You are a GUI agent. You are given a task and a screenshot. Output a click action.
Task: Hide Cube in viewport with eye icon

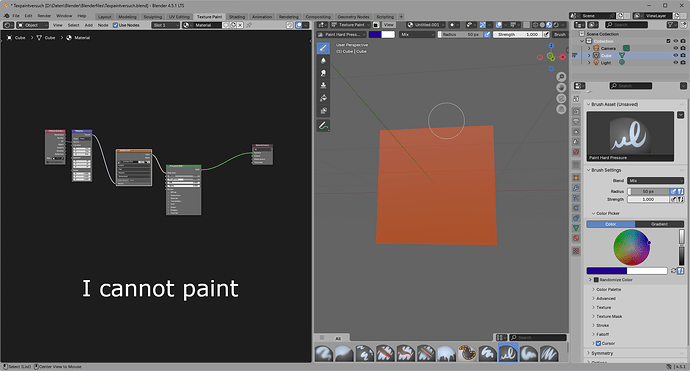675,55
